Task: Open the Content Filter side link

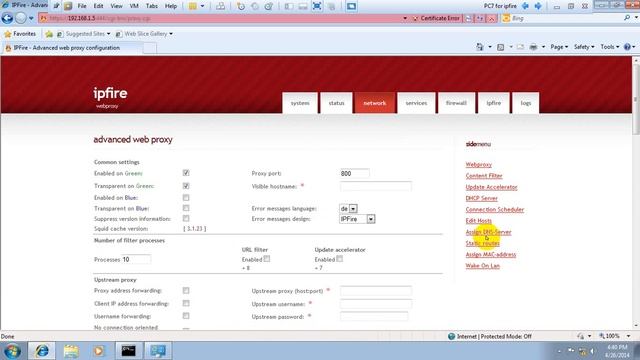Action: click(484, 176)
